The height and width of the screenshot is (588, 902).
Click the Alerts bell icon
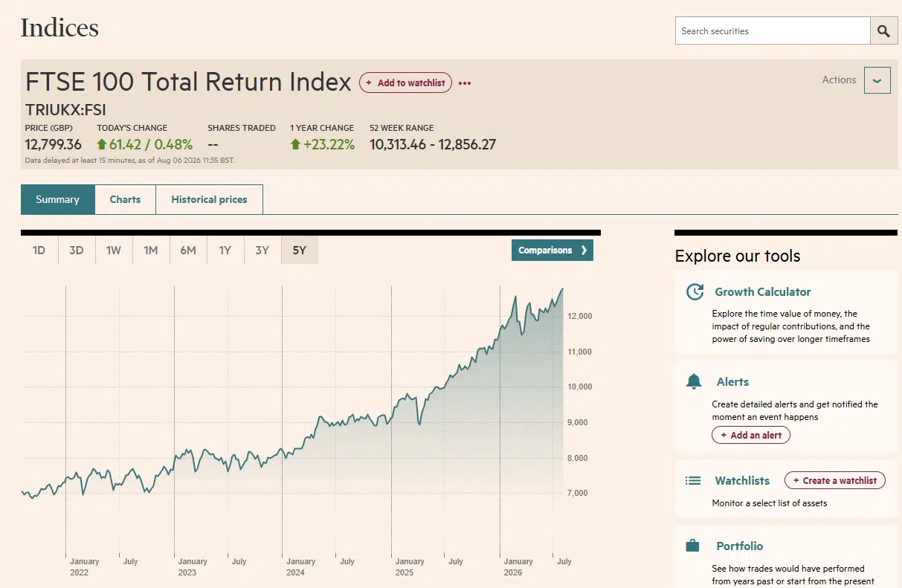click(x=694, y=381)
